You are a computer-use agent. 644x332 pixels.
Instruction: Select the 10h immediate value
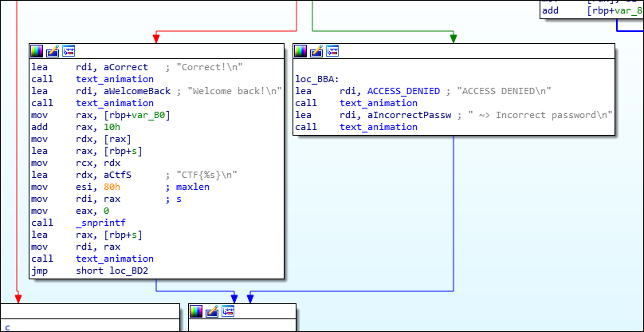click(112, 127)
